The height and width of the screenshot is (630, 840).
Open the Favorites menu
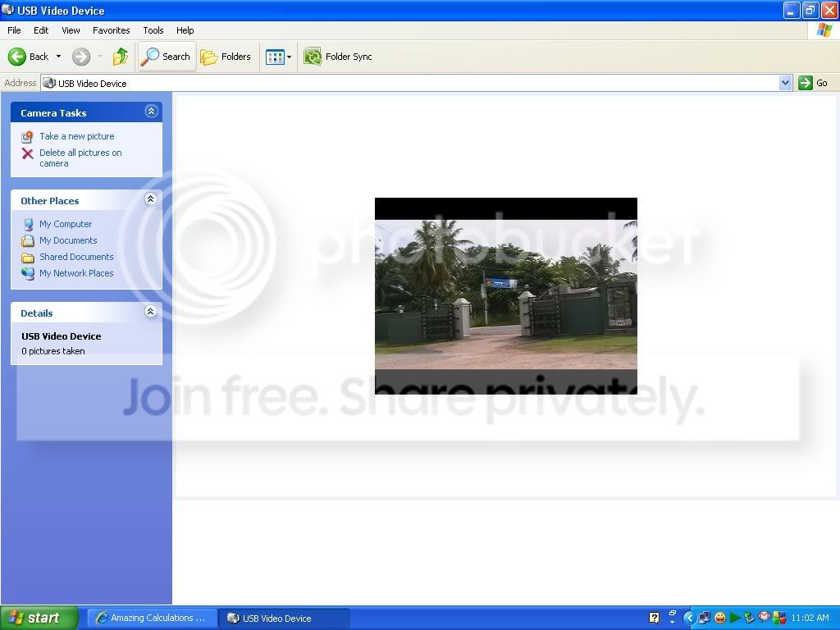coord(111,30)
